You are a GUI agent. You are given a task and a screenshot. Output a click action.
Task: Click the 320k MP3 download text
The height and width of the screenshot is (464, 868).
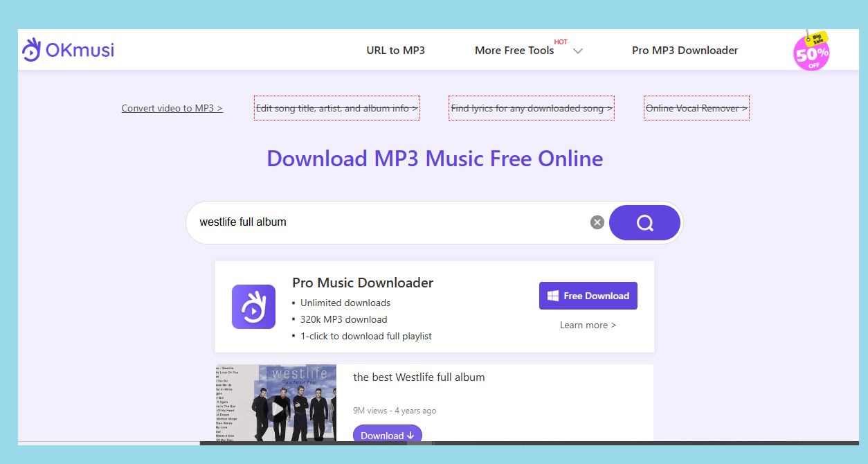[344, 319]
